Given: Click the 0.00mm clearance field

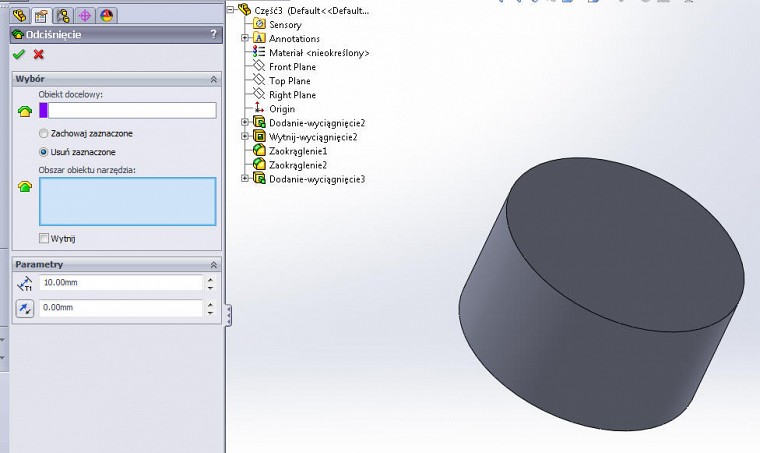Looking at the screenshot, I should [121, 308].
